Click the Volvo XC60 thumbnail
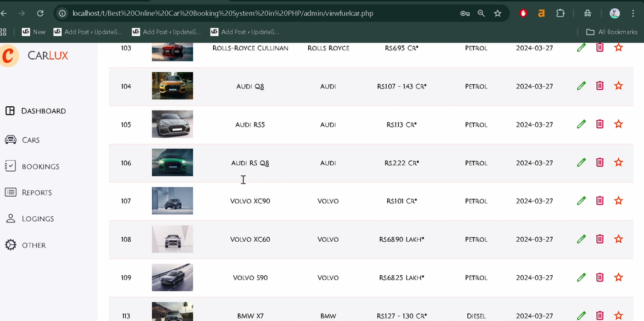Screen dimensions: 644x321 [172, 239]
